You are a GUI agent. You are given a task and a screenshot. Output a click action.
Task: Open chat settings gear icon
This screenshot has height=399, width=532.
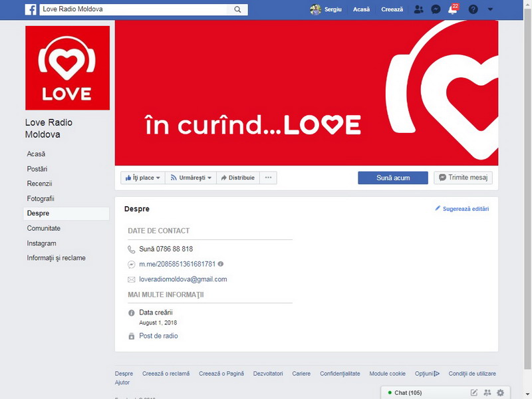click(x=501, y=392)
